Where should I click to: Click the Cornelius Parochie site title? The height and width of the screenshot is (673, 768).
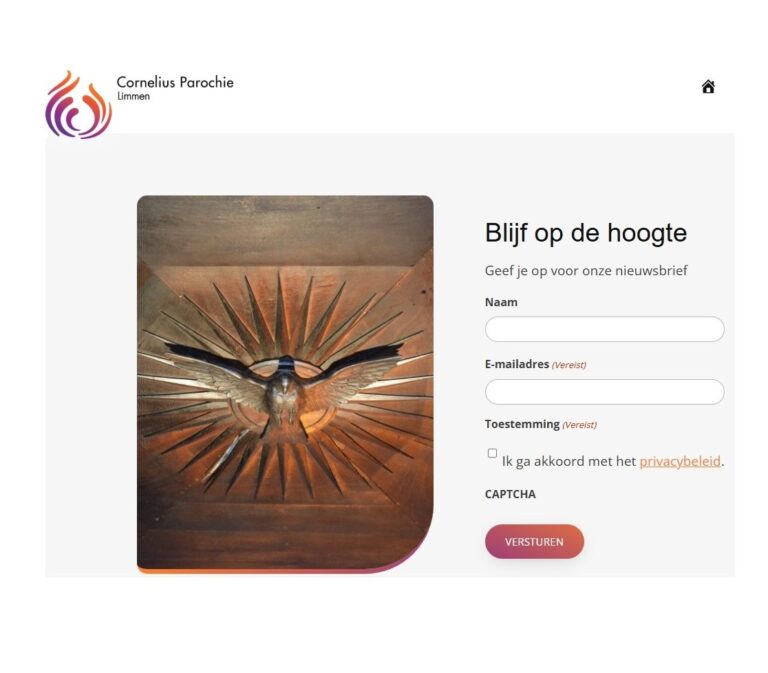(175, 82)
